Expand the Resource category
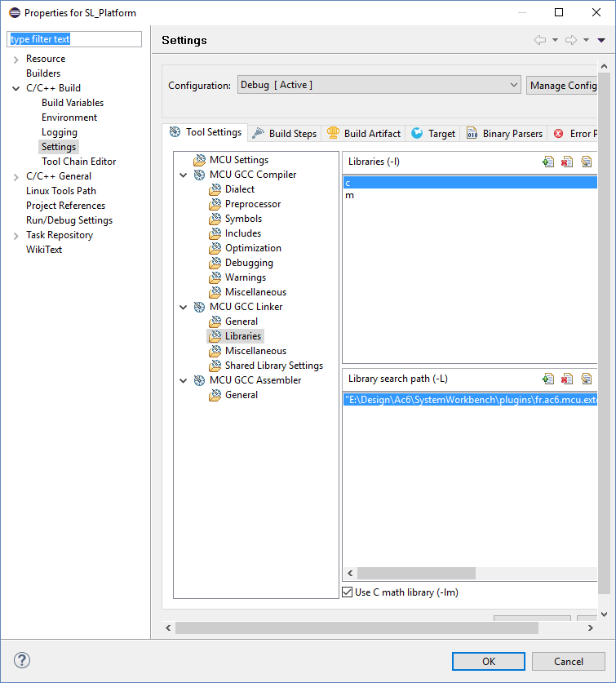616x683 pixels. click(16, 59)
